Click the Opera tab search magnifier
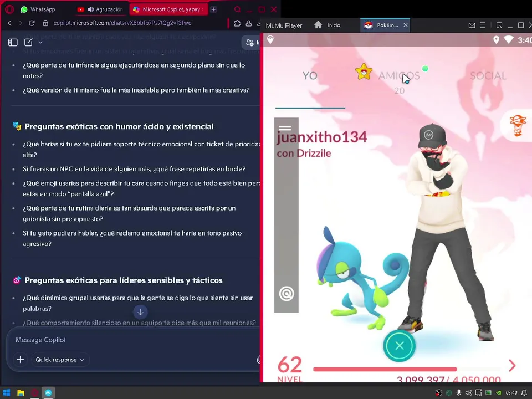The height and width of the screenshot is (399, 532). pos(238,9)
